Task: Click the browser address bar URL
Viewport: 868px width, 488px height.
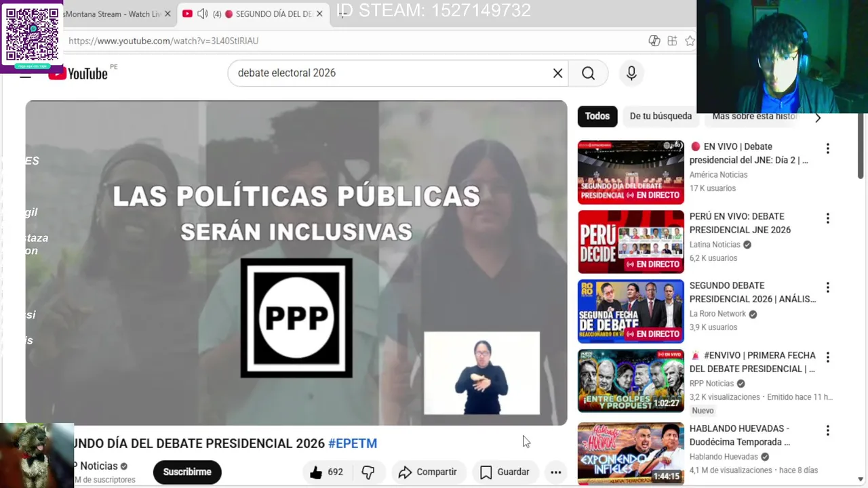Action: 163,41
